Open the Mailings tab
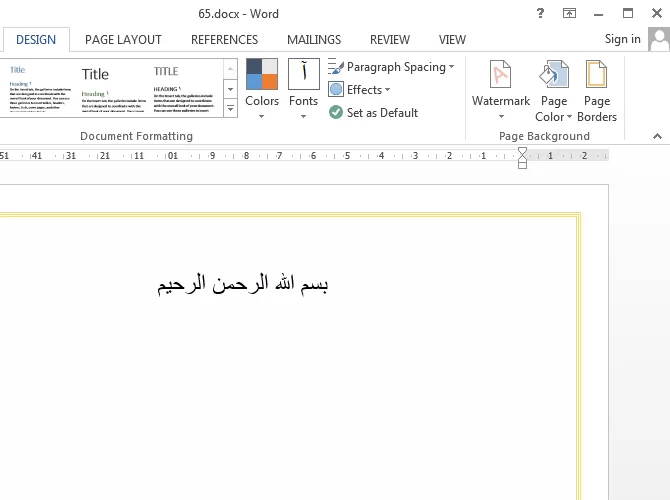670x500 pixels. [x=314, y=40]
